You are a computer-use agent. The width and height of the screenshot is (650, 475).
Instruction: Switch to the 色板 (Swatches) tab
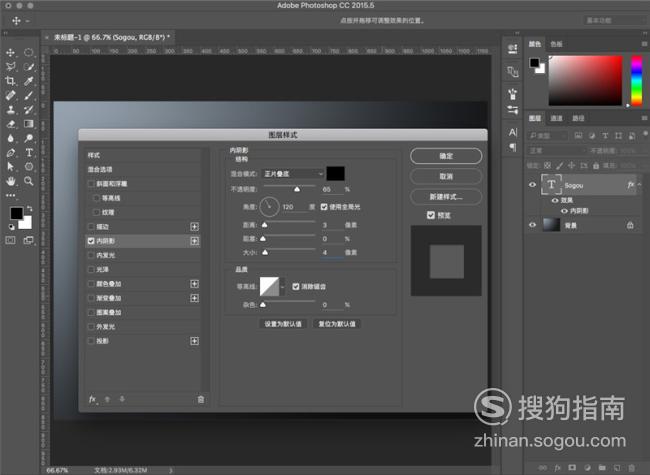(556, 44)
